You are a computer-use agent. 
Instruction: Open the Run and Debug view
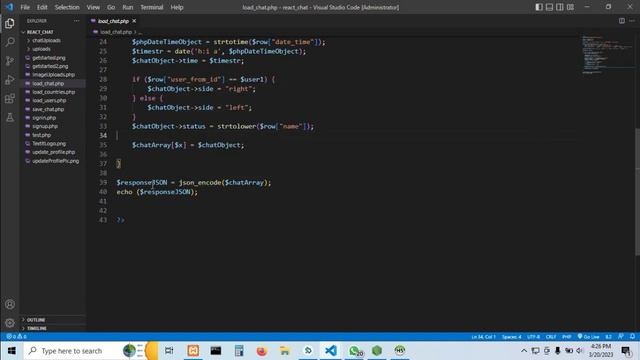click(x=10, y=80)
